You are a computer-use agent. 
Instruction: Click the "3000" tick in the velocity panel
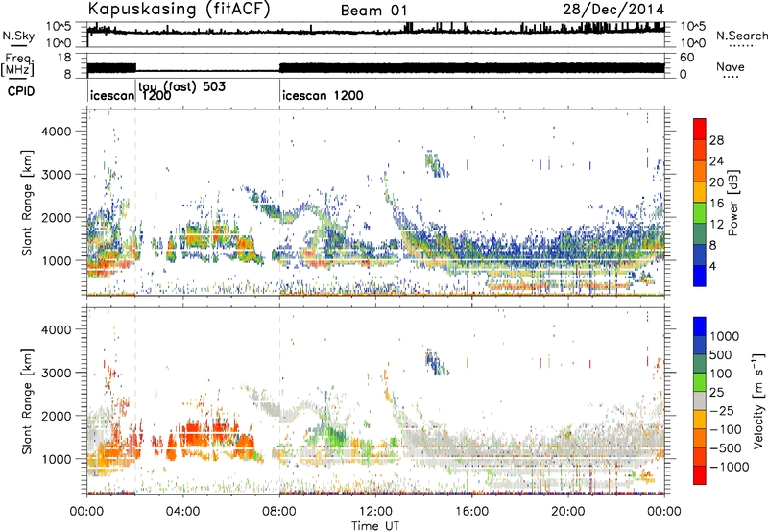57,373
